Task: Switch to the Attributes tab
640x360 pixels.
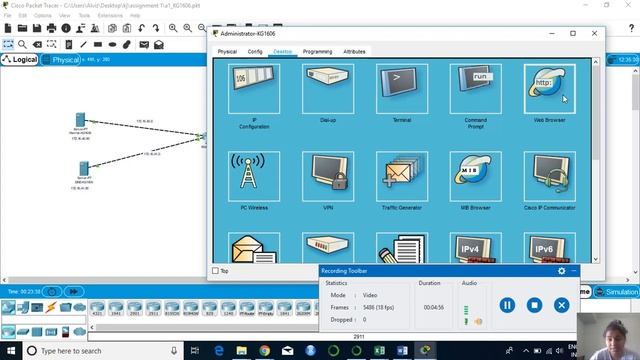Action: (x=354, y=52)
